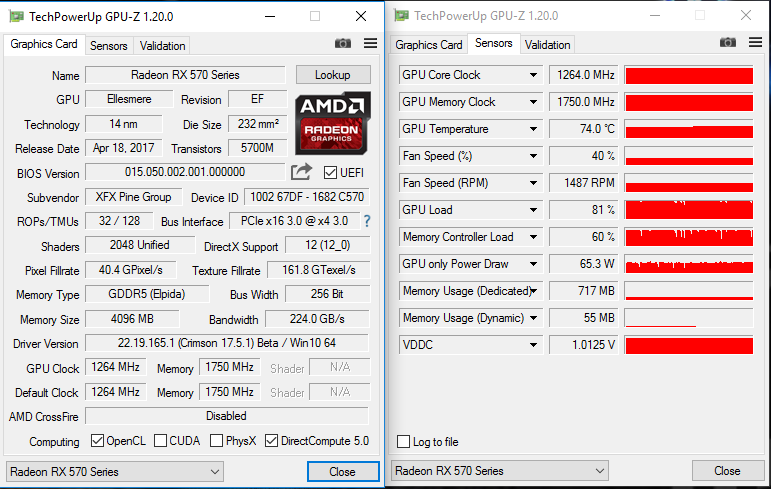771x489 pixels.
Task: Click the 1487 RPM fan speed value
Action: pos(583,183)
